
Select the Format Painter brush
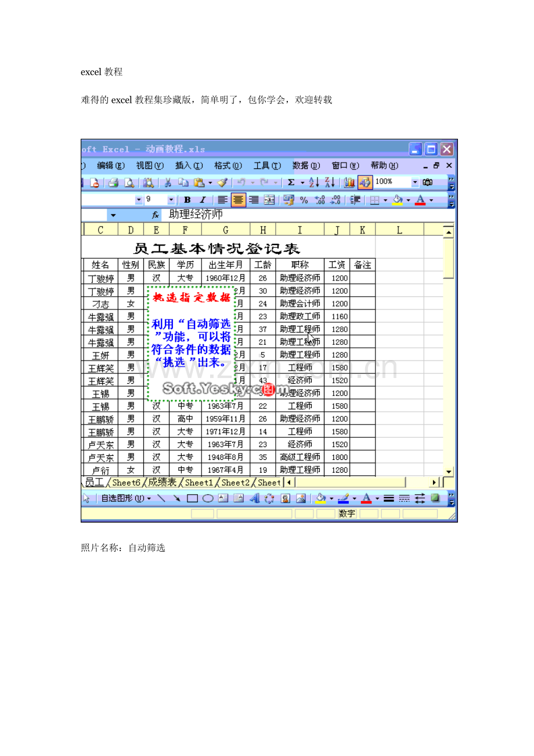(x=223, y=182)
